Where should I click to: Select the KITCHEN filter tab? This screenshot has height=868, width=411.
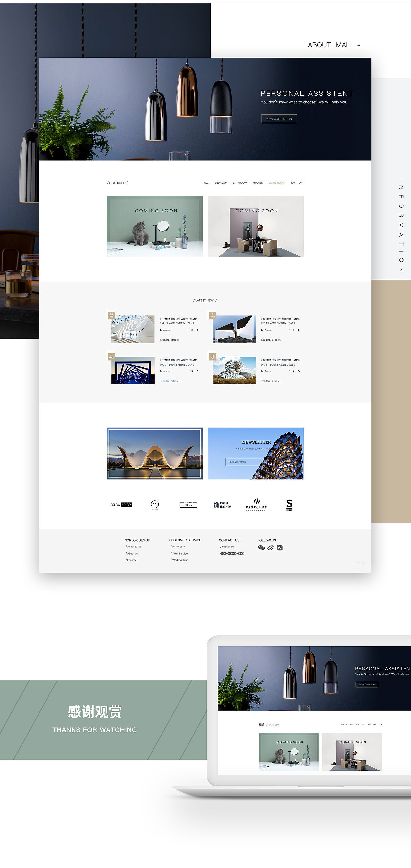pos(258,183)
